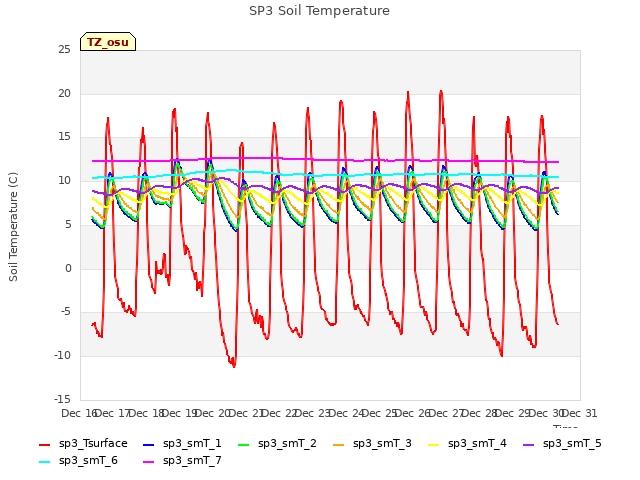
Task: Click the blue sp3_smT_1 legend swatch
Action: point(149,444)
